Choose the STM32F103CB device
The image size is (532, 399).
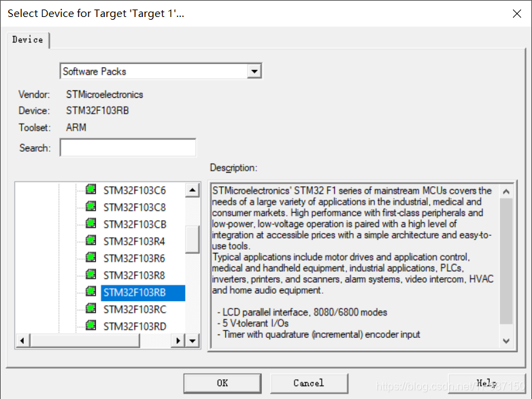[135, 224]
